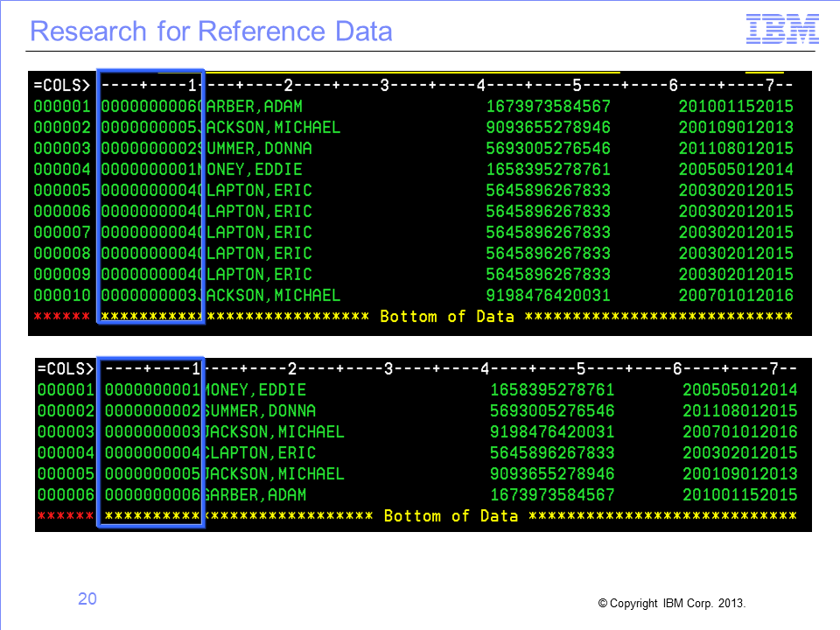
Task: Click "Bottom of Data" in the ten-row listing
Action: (447, 316)
